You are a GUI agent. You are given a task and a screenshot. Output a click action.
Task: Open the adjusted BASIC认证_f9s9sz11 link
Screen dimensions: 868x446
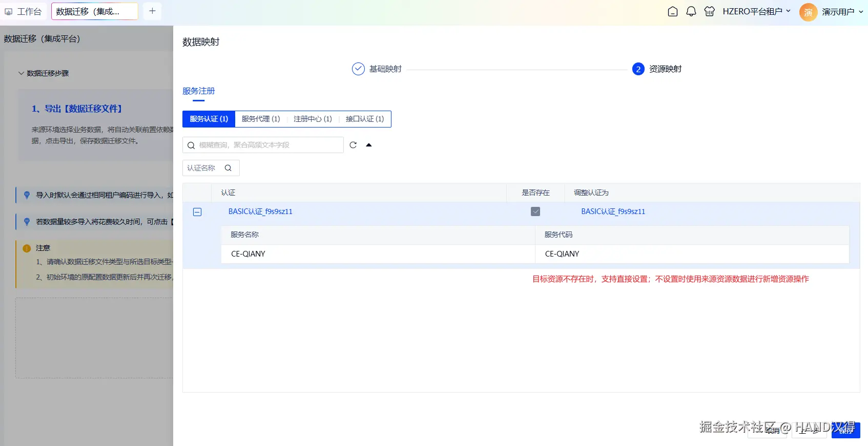pos(613,211)
